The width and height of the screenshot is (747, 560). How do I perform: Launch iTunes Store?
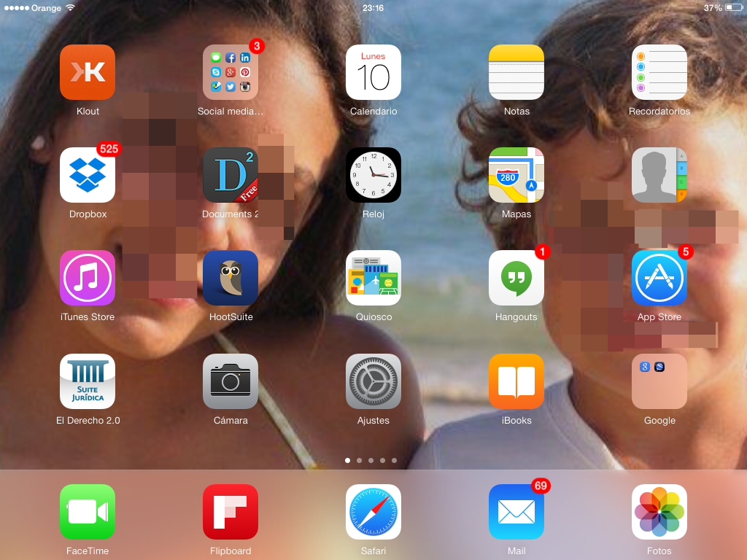(x=88, y=278)
